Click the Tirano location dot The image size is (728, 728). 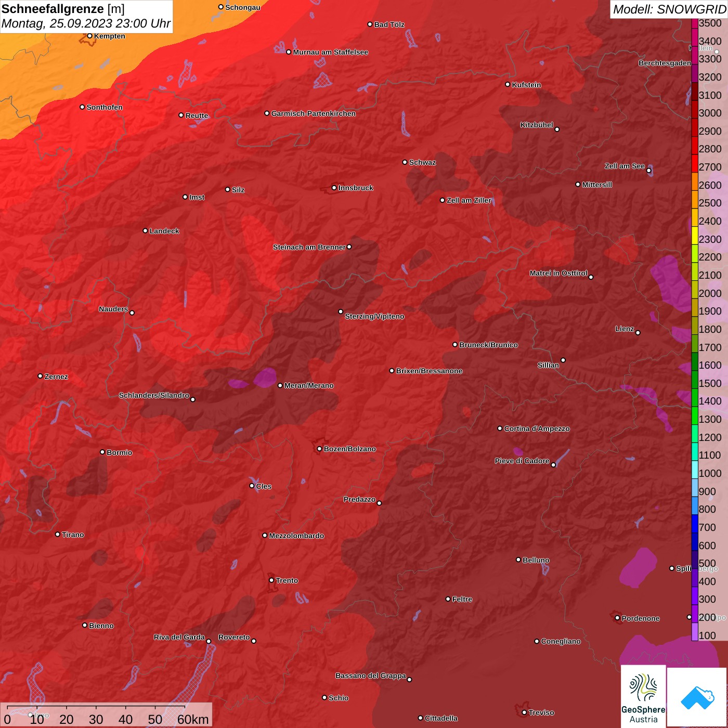click(58, 534)
